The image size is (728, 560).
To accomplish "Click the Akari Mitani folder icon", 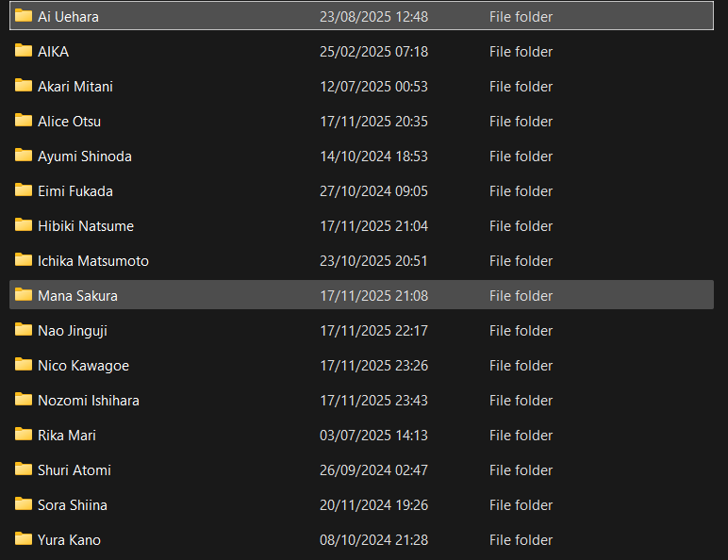I will [24, 86].
